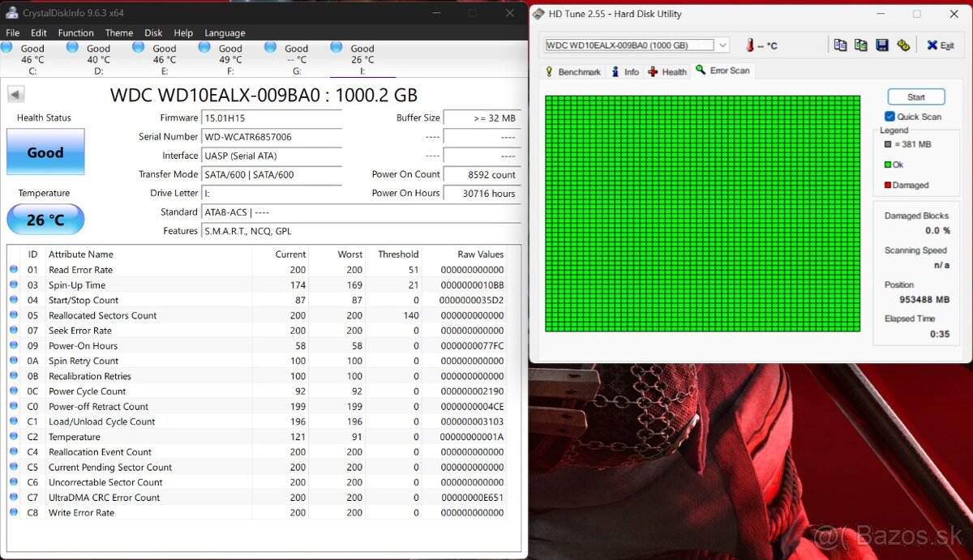Select the G: drive status icon
This screenshot has height=560, width=973.
point(271,47)
